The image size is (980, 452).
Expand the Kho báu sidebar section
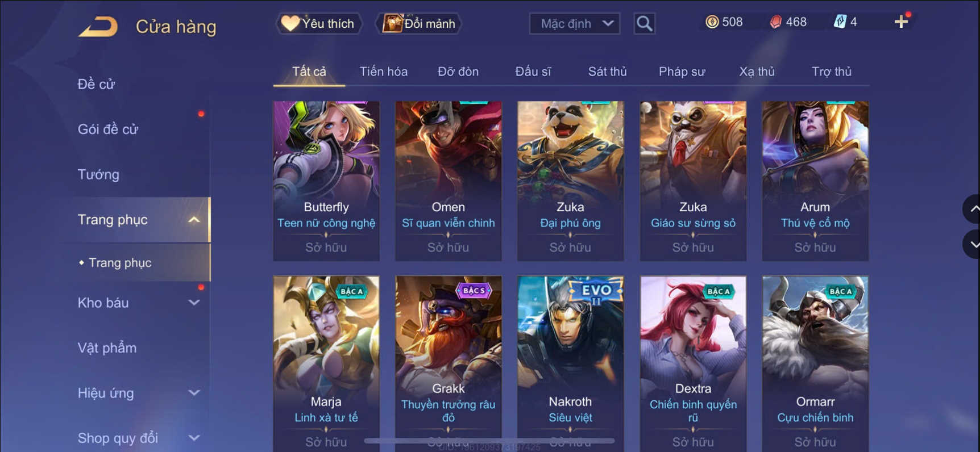click(x=194, y=303)
